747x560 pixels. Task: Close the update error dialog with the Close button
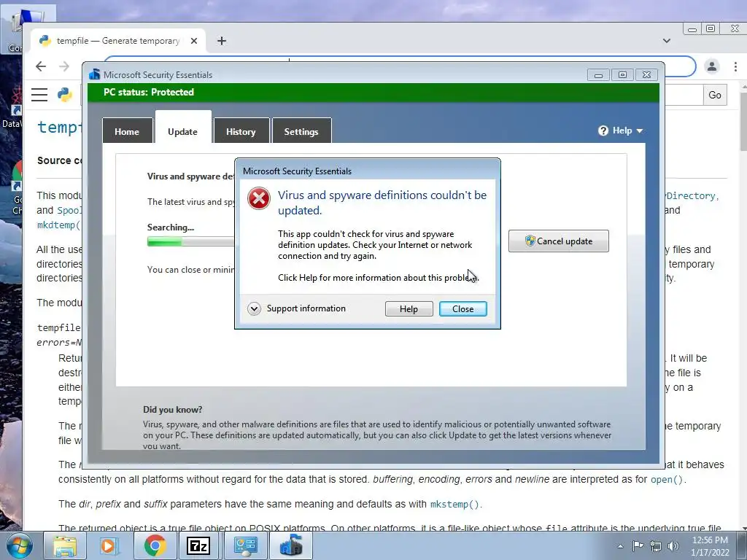point(462,308)
